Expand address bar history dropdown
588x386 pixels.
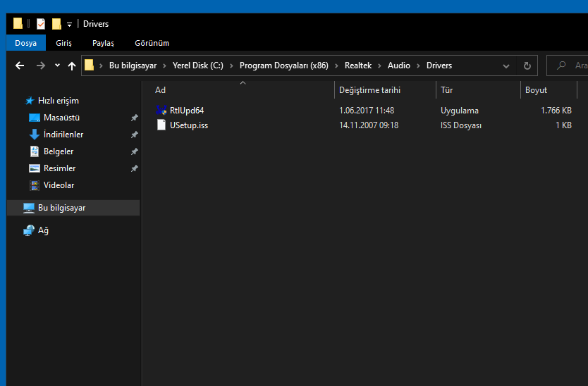pyautogui.click(x=506, y=66)
